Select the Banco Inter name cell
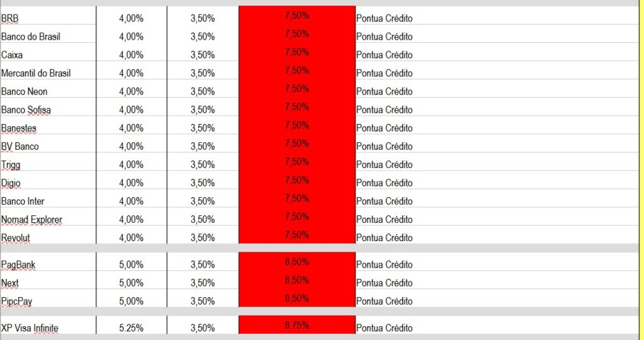The height and width of the screenshot is (340, 644). point(23,201)
